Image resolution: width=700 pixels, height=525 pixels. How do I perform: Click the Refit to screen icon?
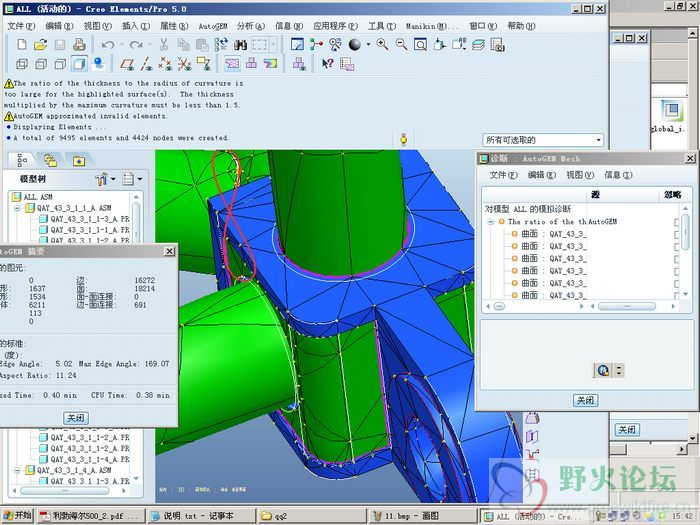tap(420, 44)
